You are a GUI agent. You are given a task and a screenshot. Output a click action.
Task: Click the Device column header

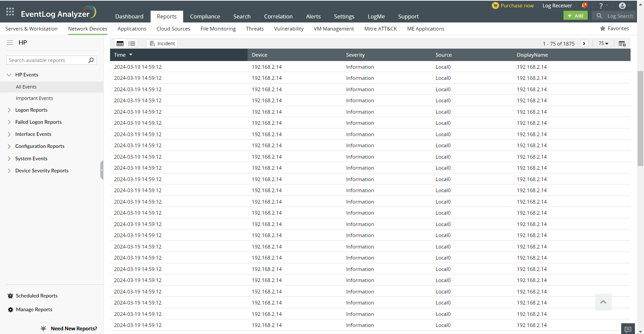click(x=260, y=55)
